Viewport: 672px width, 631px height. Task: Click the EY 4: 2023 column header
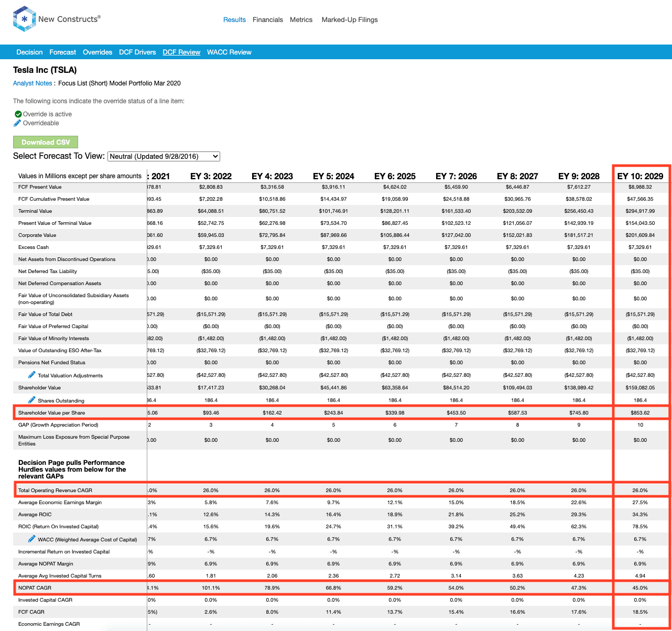tap(272, 176)
